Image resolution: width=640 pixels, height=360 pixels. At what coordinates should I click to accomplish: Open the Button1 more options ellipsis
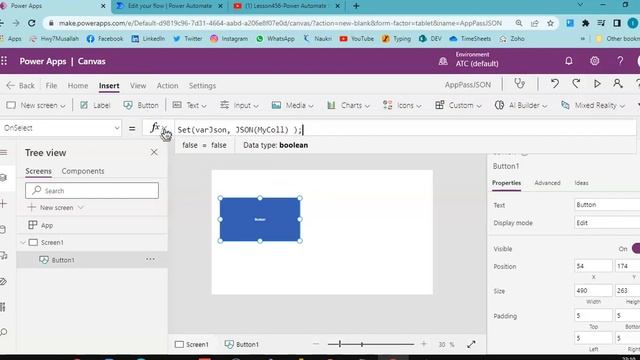click(150, 259)
